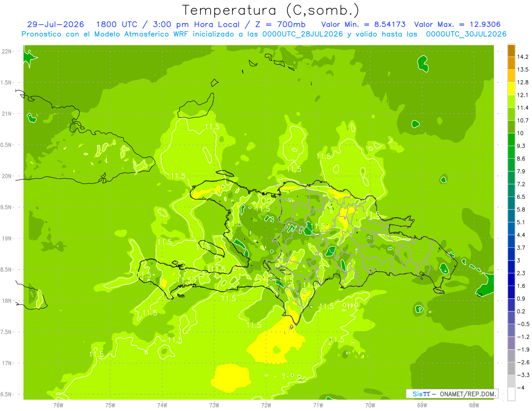532x411 pixels.
Task: Click the colorbar label '5.1'
Action: pyautogui.click(x=521, y=222)
